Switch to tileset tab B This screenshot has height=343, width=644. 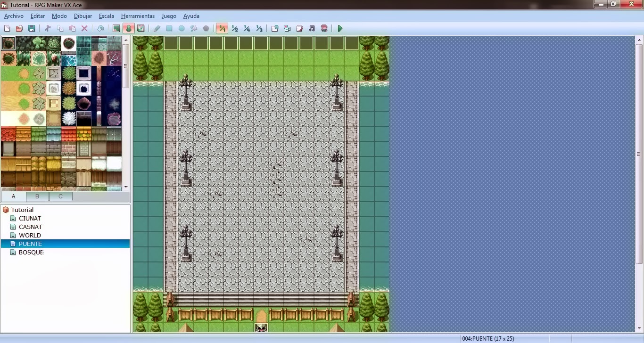click(37, 196)
